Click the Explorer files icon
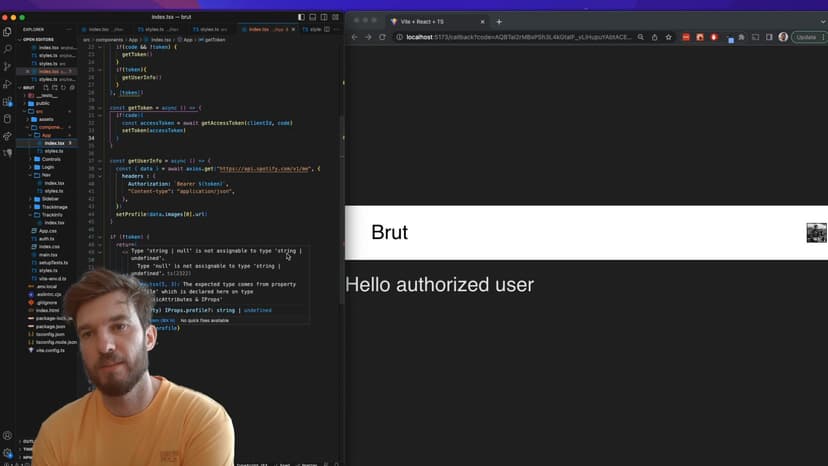The height and width of the screenshot is (466, 828). [8, 32]
